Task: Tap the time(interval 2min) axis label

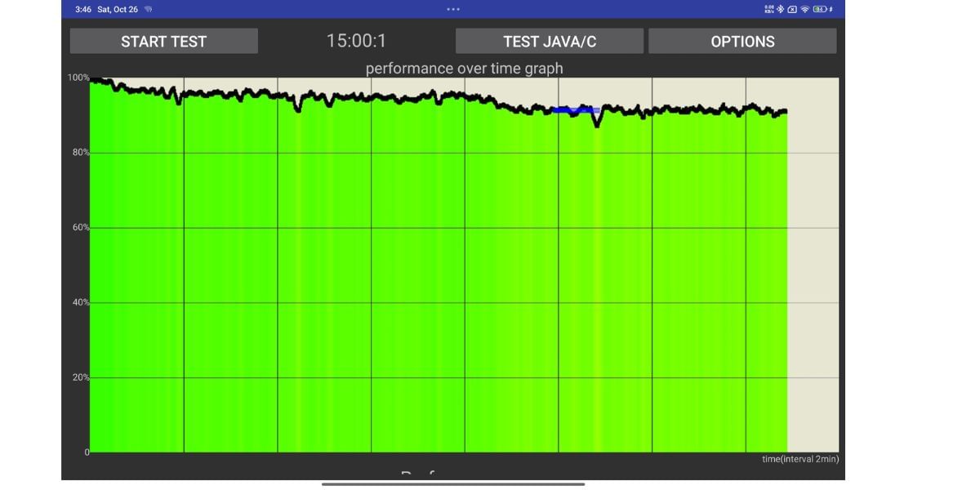Action: (x=800, y=459)
